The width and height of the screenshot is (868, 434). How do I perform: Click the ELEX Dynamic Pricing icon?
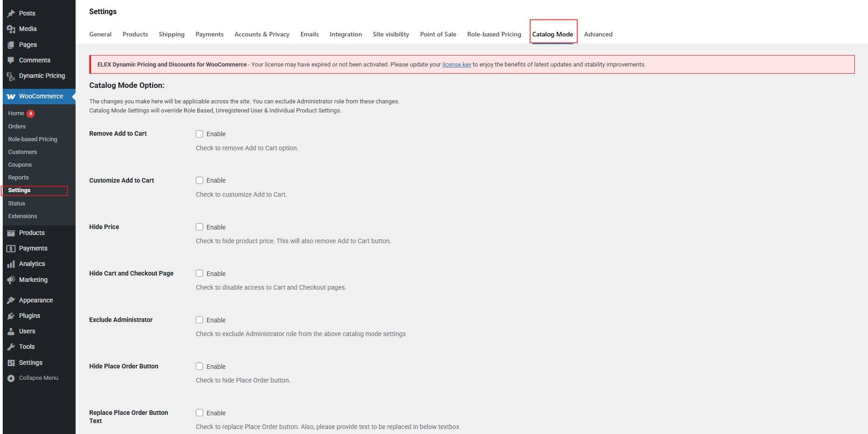(x=11, y=76)
